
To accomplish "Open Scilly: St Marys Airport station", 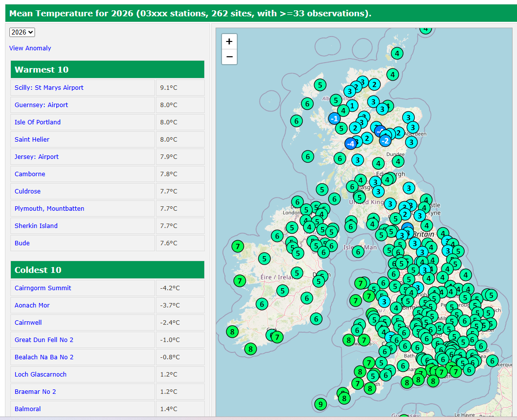I will [x=49, y=87].
